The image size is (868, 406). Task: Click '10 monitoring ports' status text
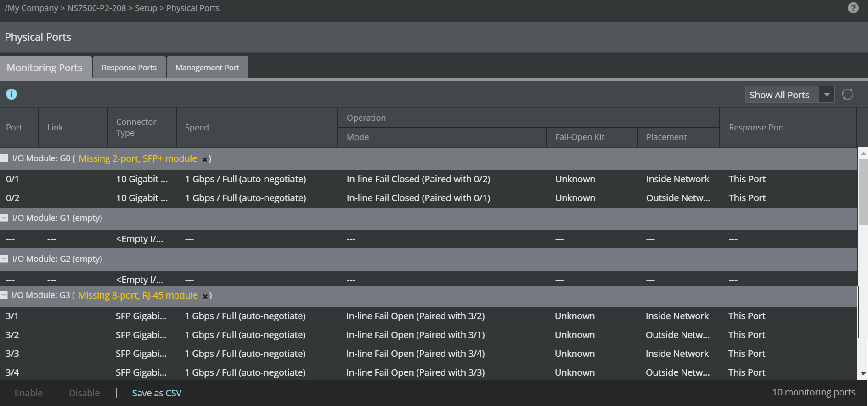[x=814, y=392]
